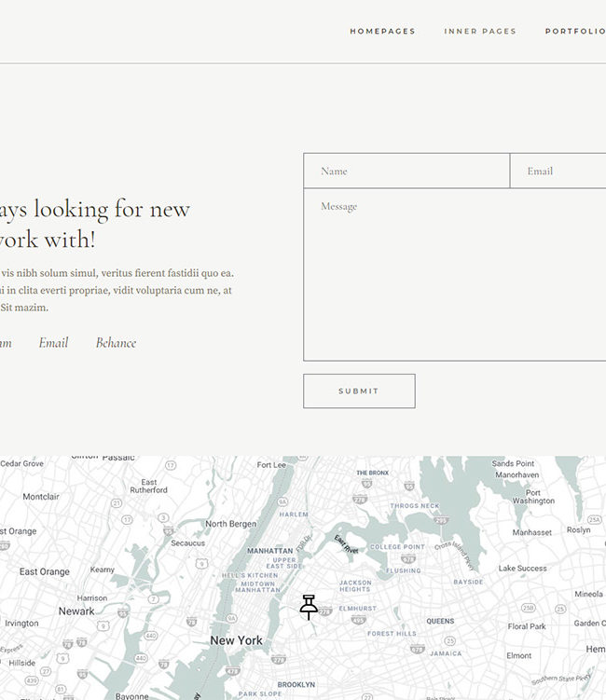Click the FOREST HILLS map label
The width and height of the screenshot is (606, 700).
392,634
